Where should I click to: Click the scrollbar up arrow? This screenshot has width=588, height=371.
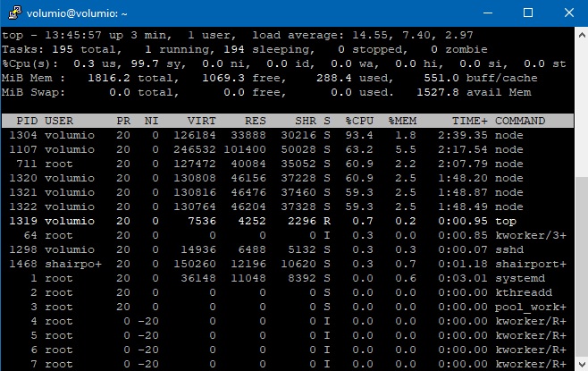point(580,34)
